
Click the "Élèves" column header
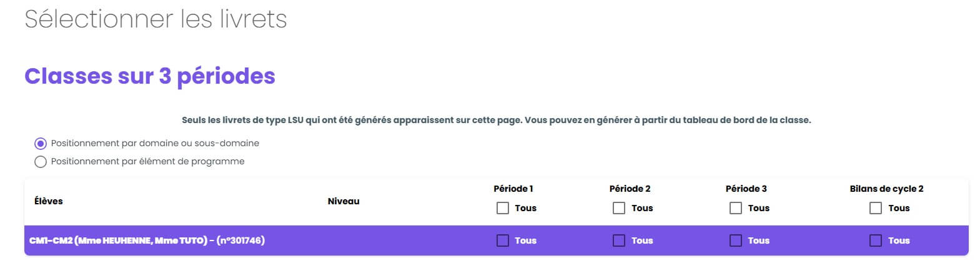49,201
